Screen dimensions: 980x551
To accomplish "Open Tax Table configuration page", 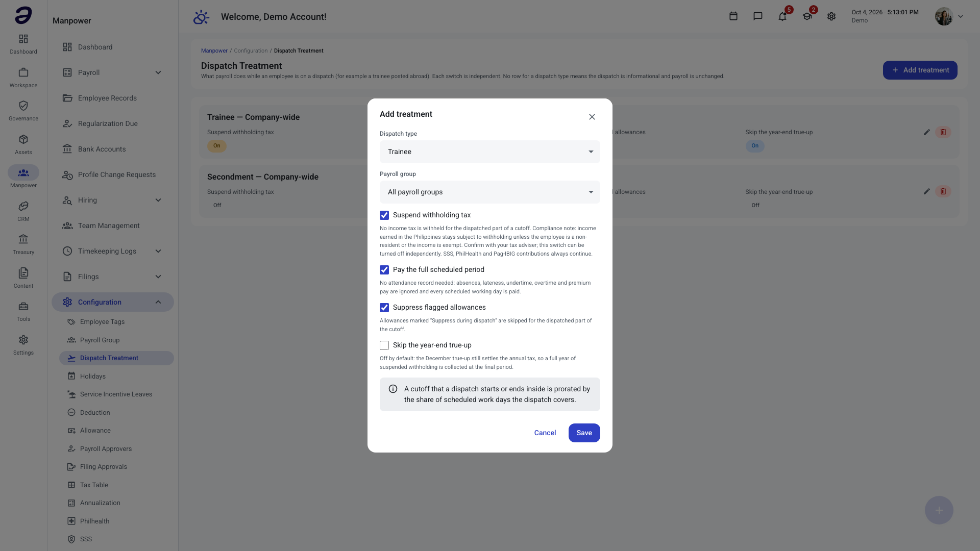I will [x=116, y=485].
